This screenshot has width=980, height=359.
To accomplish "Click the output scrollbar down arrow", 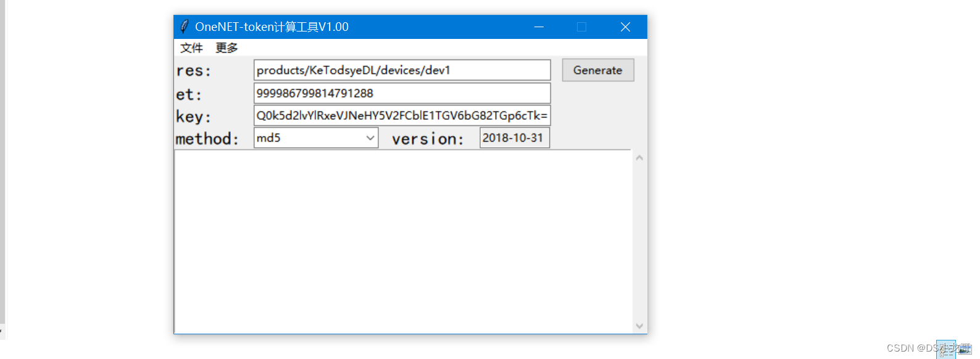I will click(x=639, y=326).
